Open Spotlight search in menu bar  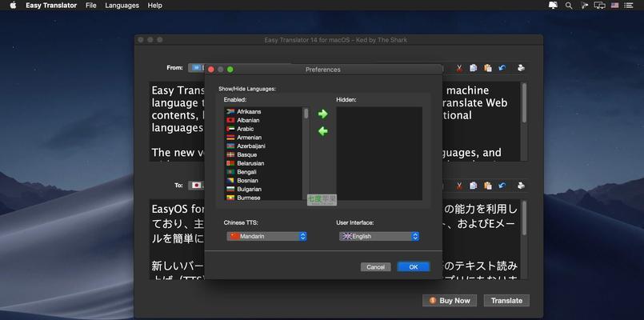pyautogui.click(x=569, y=6)
